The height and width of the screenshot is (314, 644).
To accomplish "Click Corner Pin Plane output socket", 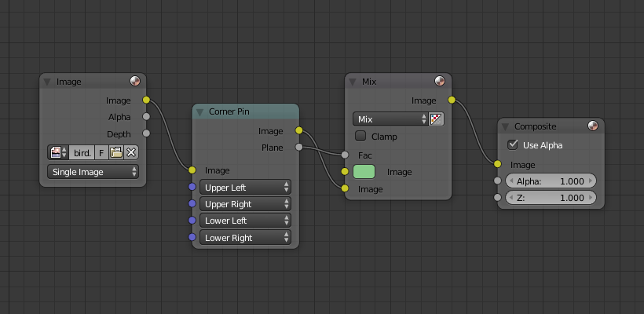I will 299,147.
